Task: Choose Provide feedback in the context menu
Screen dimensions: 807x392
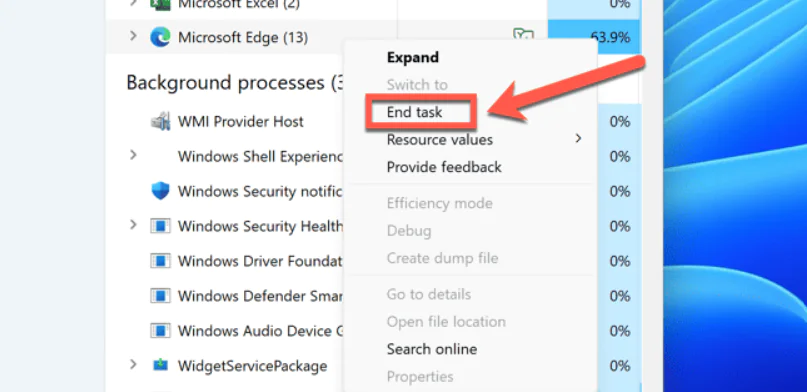Action: coord(444,167)
